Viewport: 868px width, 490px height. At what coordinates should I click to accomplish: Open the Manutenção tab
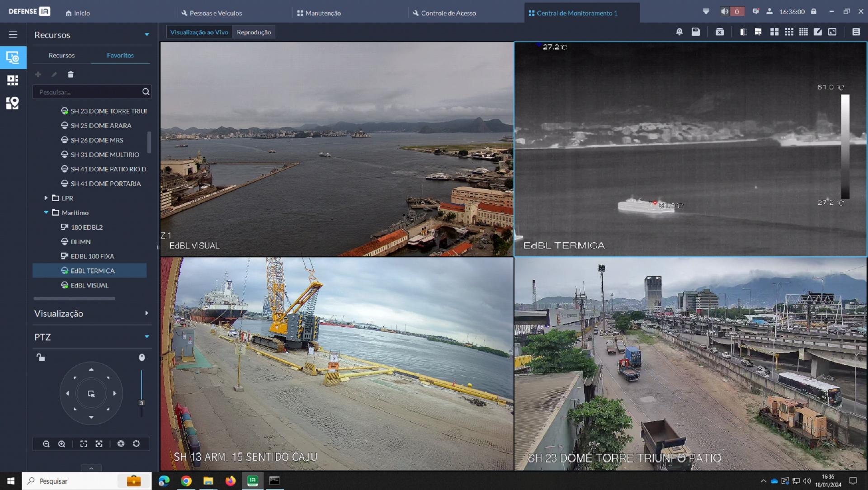coord(319,13)
